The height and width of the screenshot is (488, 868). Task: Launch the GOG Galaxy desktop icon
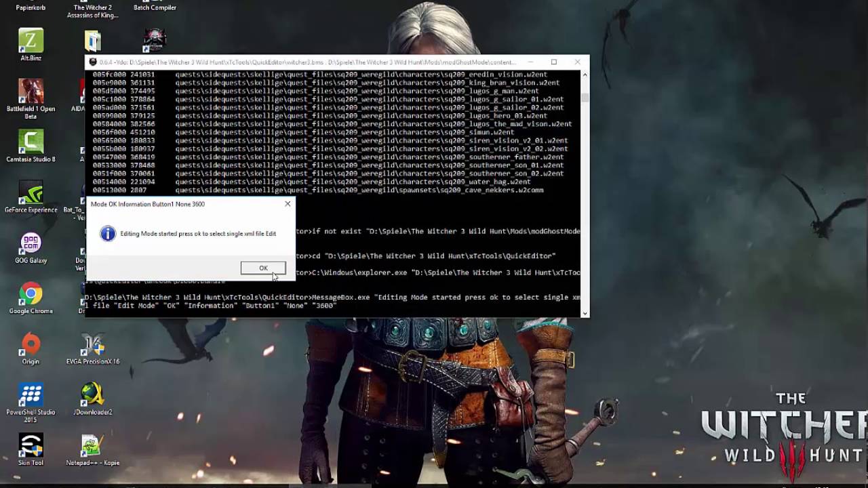(31, 247)
